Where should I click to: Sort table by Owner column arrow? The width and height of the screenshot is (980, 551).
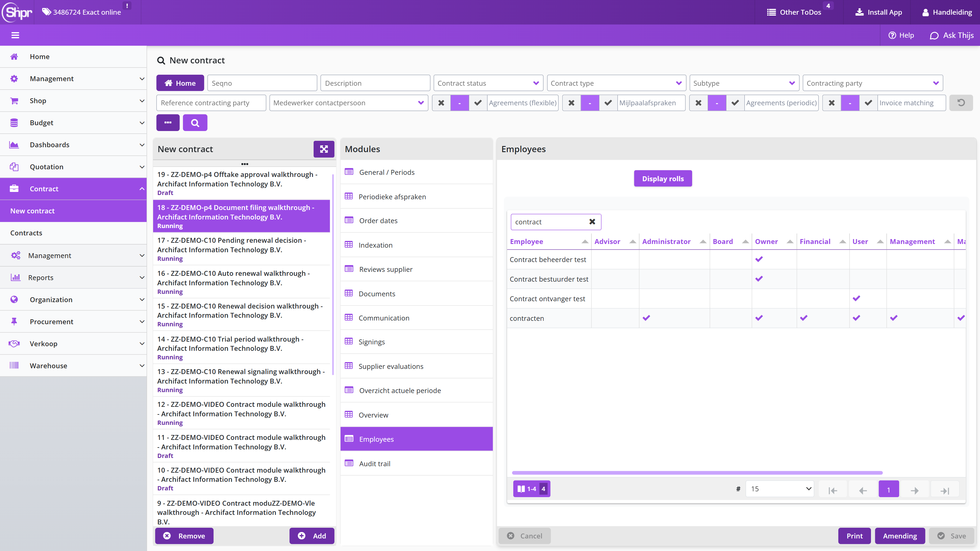[790, 242]
